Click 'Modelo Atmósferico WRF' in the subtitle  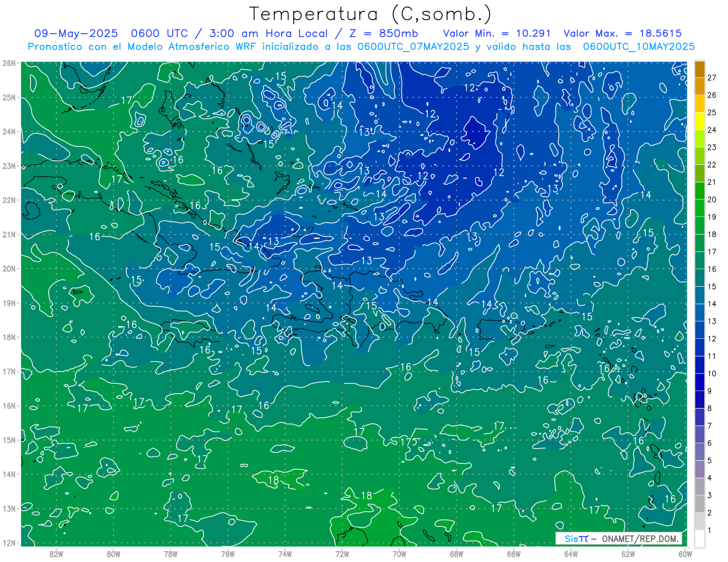(x=190, y=46)
